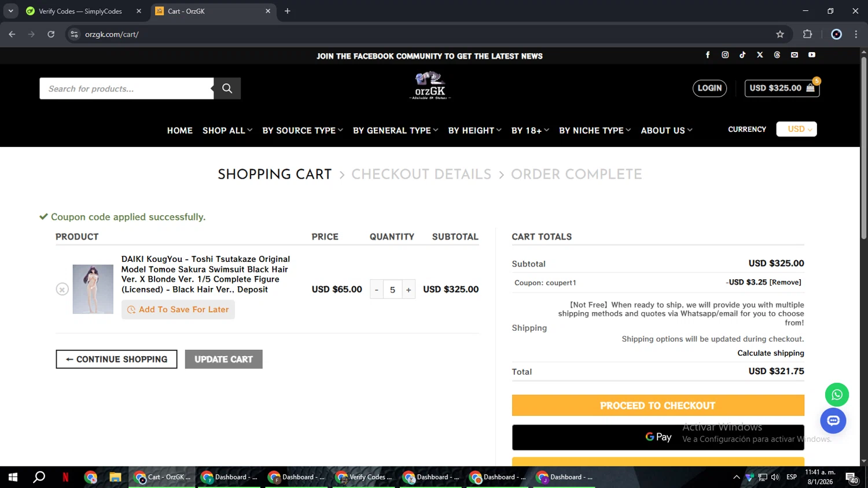The height and width of the screenshot is (488, 868).
Task: Launch Netflix from the taskbar
Action: coord(65,477)
